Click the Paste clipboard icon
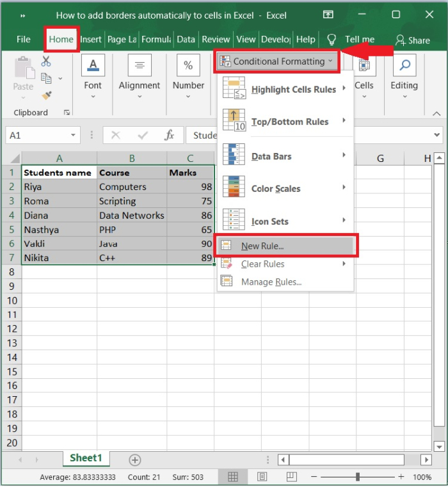Screen dimensions: 448x487 (24, 67)
